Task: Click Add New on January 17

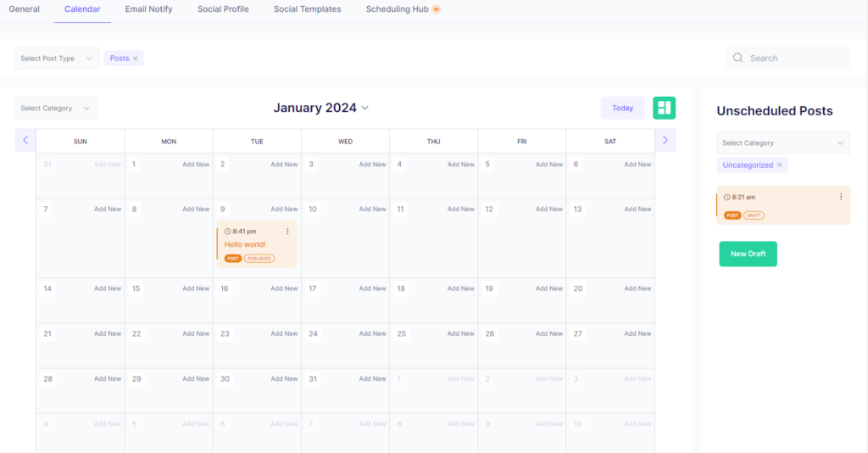Action: (372, 288)
